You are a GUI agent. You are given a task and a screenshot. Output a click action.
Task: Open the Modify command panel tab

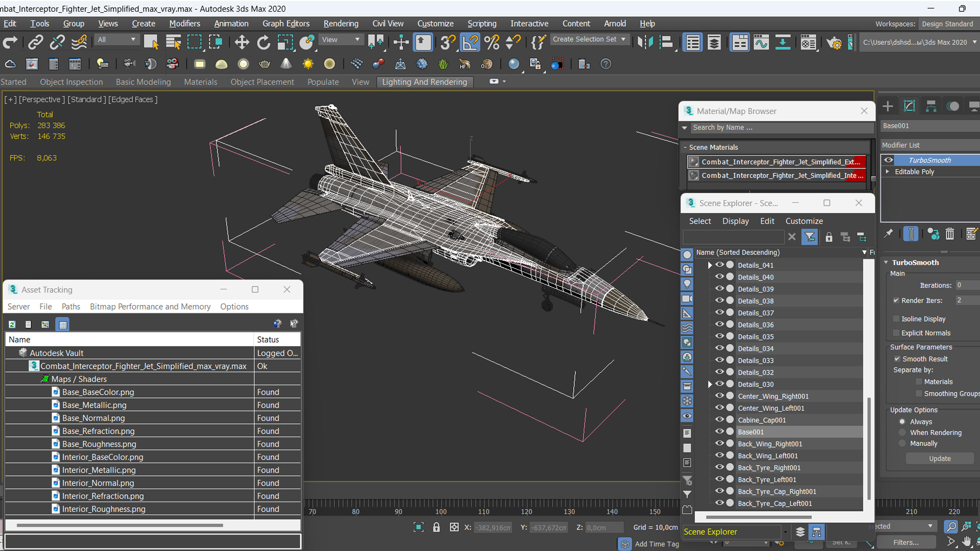coord(910,106)
